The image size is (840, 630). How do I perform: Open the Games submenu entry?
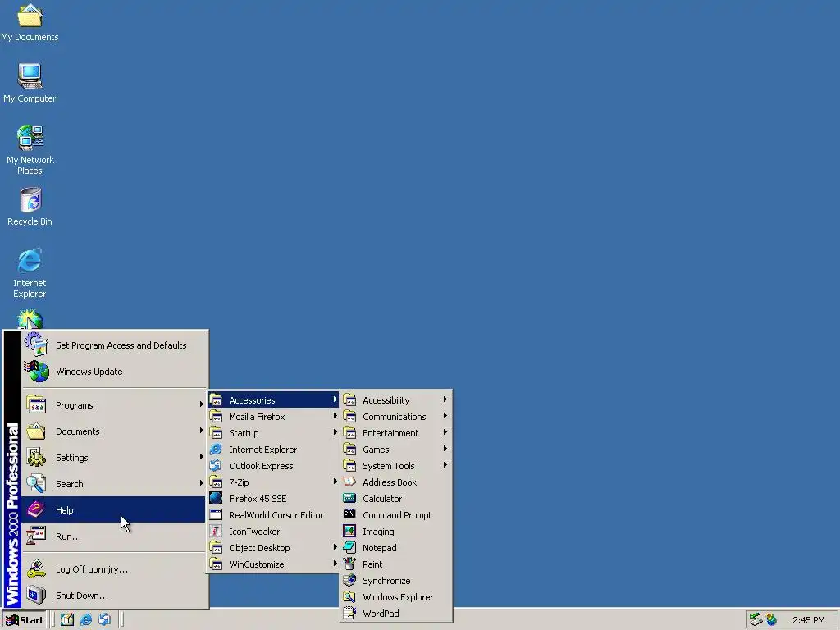[x=396, y=449]
